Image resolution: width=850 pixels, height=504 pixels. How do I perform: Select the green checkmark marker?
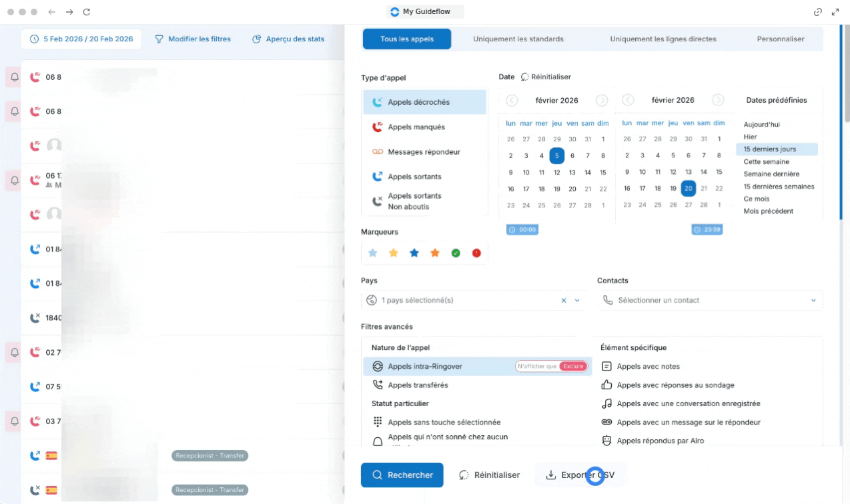(456, 253)
